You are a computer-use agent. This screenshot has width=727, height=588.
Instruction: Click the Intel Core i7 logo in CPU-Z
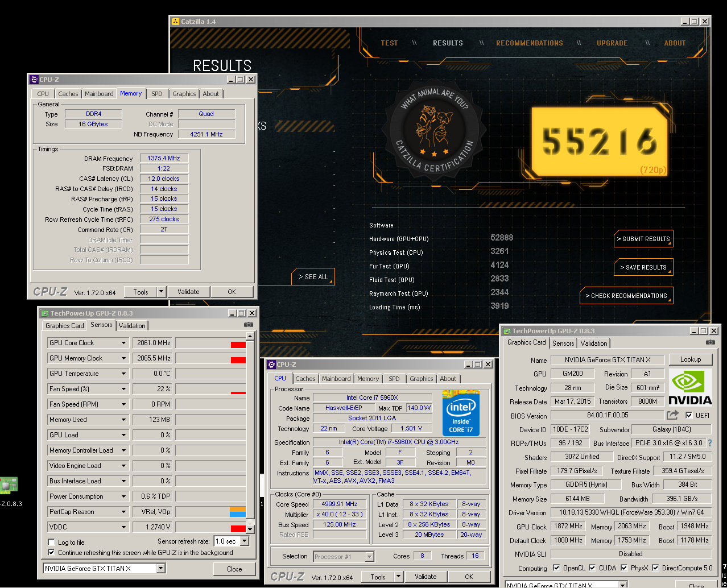point(461,413)
